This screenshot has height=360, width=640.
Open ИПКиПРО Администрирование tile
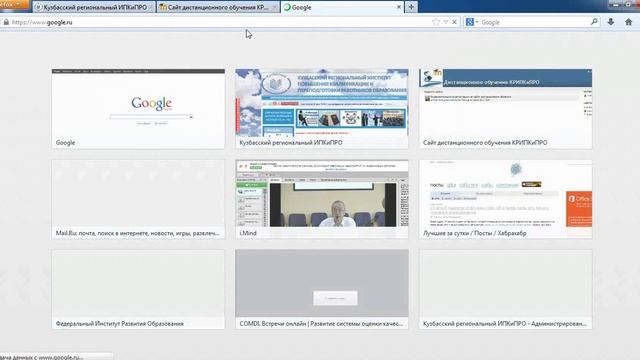point(505,289)
